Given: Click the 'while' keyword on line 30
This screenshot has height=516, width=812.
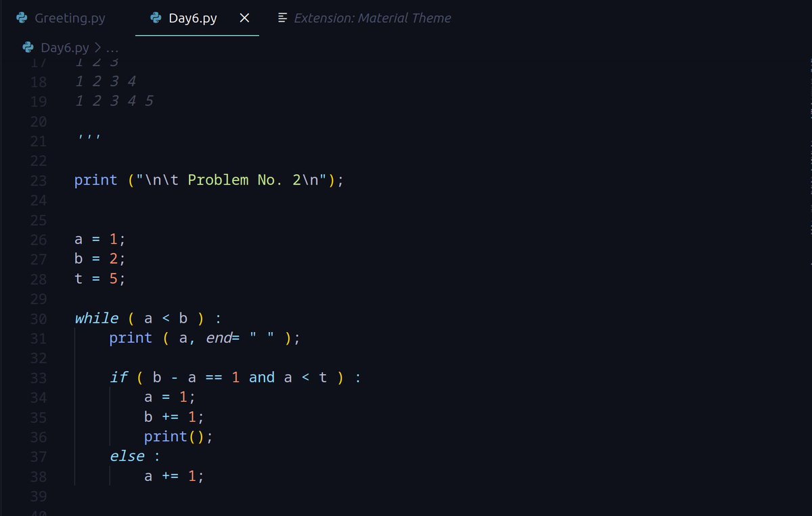Looking at the screenshot, I should [96, 319].
